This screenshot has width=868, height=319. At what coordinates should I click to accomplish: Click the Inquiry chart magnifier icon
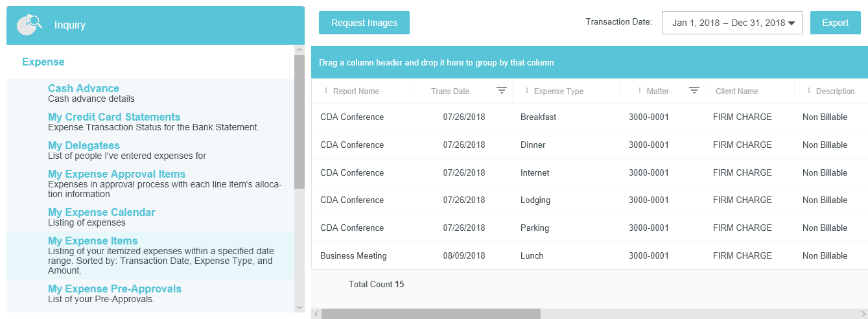[x=29, y=25]
